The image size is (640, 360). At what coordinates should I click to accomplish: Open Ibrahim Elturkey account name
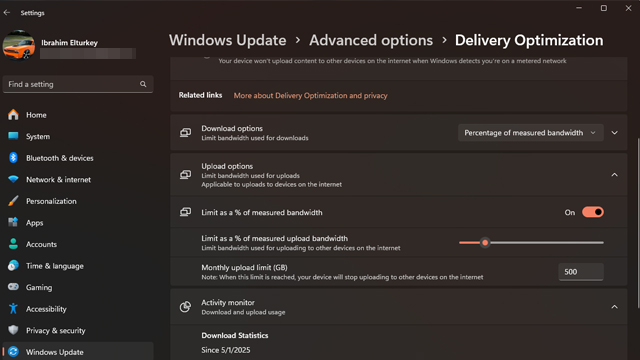tap(69, 42)
